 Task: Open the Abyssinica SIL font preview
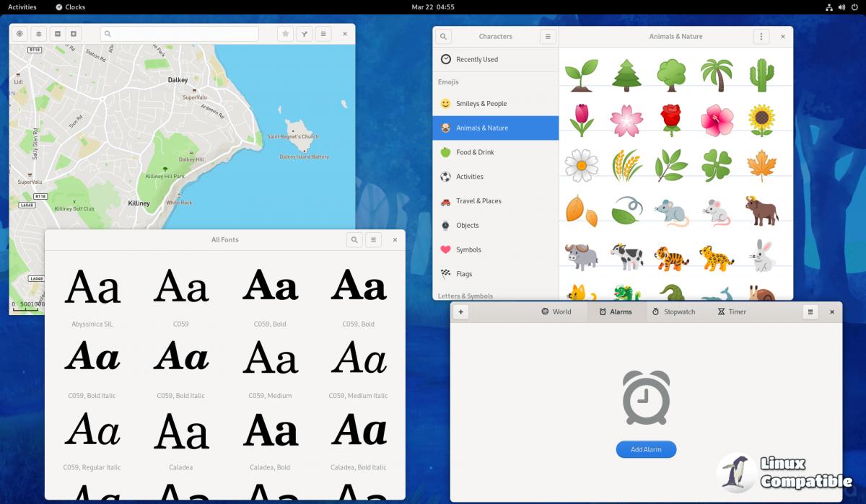pyautogui.click(x=92, y=296)
